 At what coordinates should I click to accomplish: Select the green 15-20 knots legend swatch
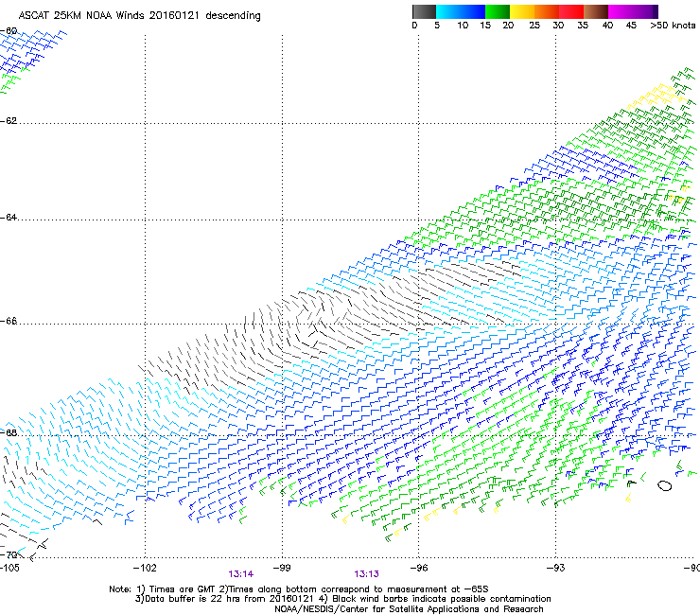point(498,11)
